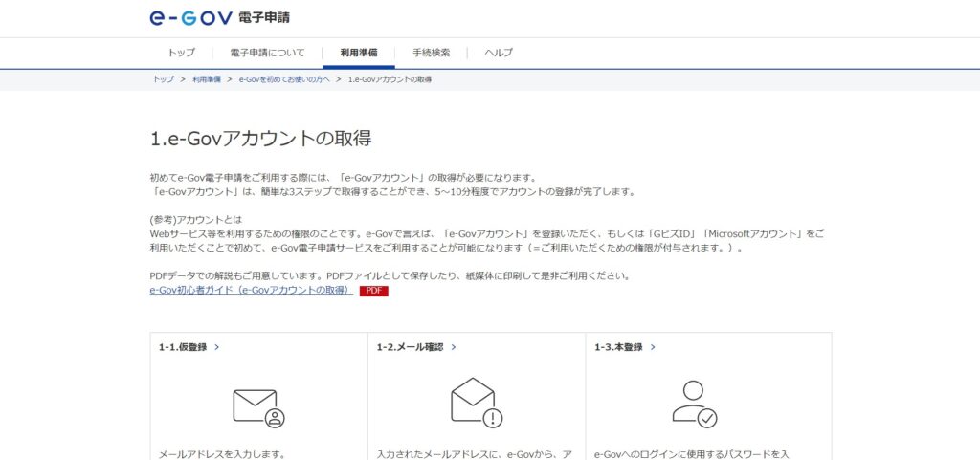
Task: Open the 電子申請について navigation tab
Action: [268, 53]
